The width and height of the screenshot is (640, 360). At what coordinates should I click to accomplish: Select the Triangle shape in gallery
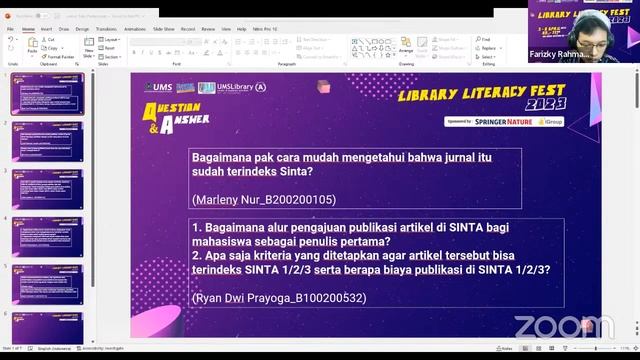point(354,48)
